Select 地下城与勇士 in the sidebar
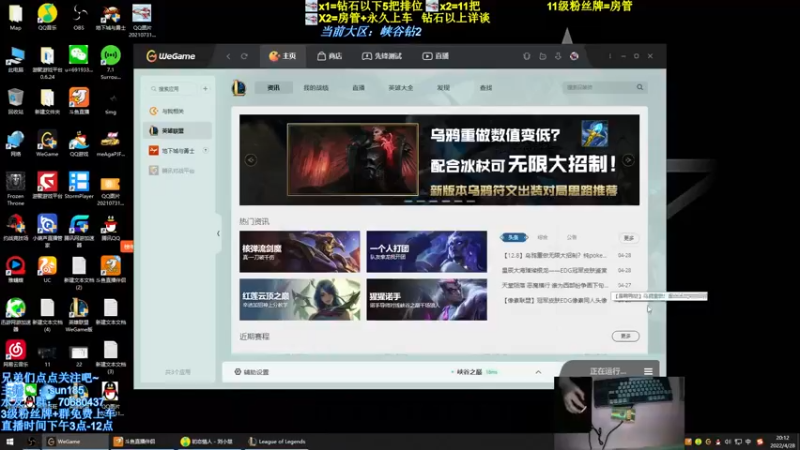 tap(176, 151)
